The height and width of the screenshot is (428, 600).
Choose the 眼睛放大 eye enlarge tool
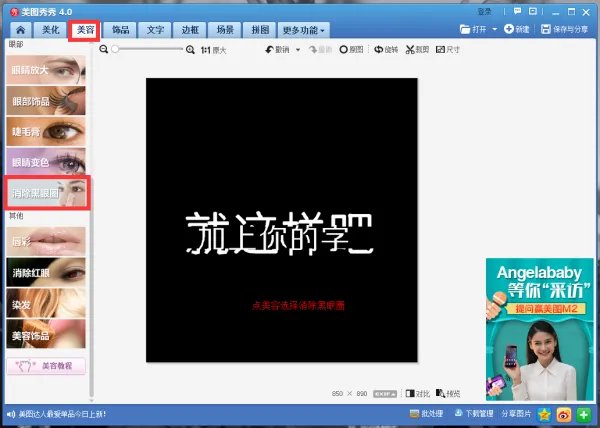click(x=46, y=70)
